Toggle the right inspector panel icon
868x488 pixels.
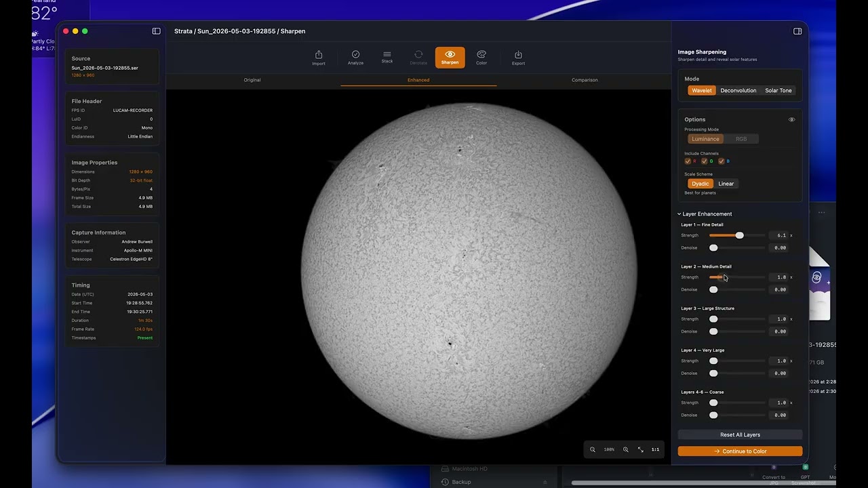(x=797, y=31)
